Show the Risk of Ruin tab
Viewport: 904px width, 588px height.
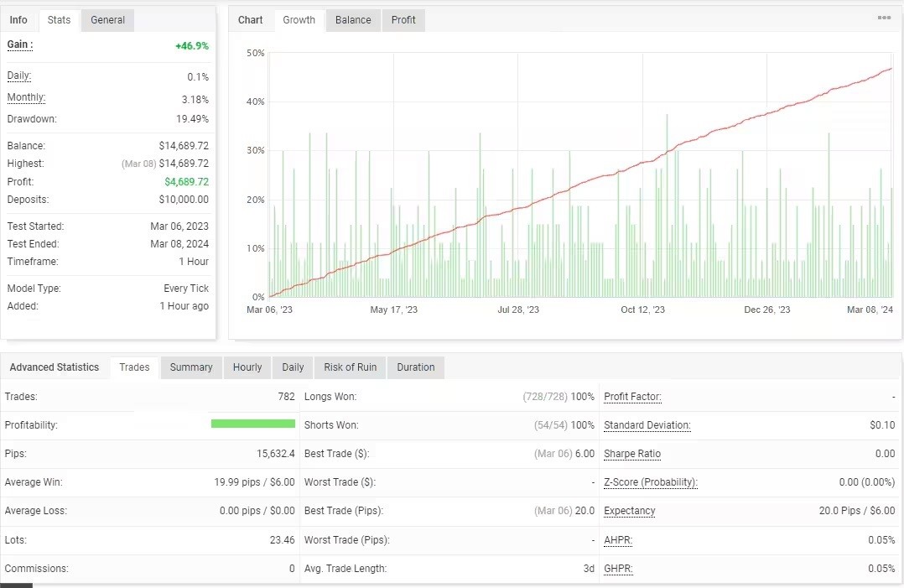tap(350, 367)
